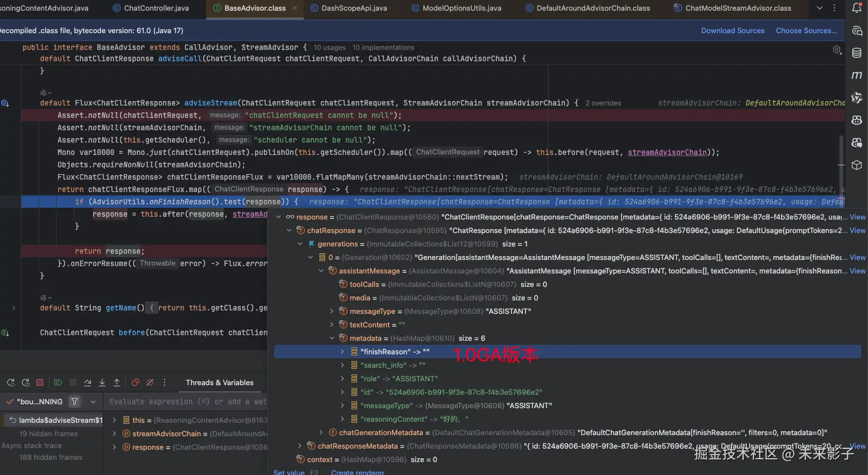Switch to the ModelOptionsUtils.java tab
The image size is (868, 475).
coord(456,8)
